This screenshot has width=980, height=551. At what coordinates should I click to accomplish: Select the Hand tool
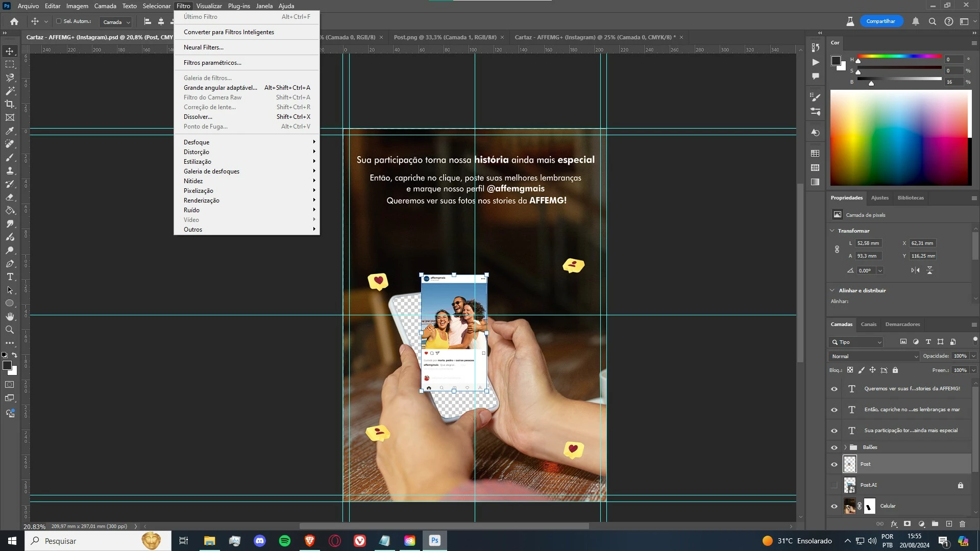[x=10, y=317]
